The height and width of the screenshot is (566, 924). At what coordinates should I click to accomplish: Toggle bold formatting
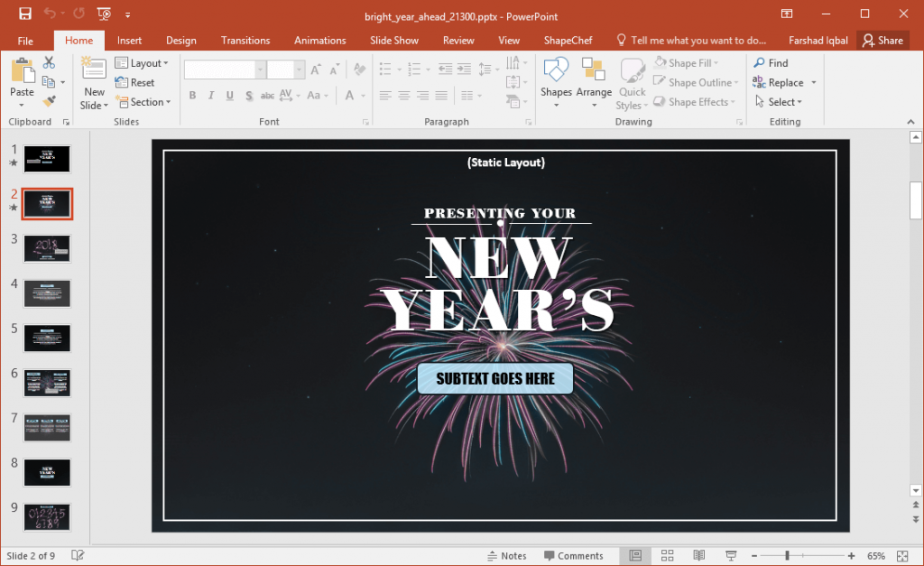191,94
